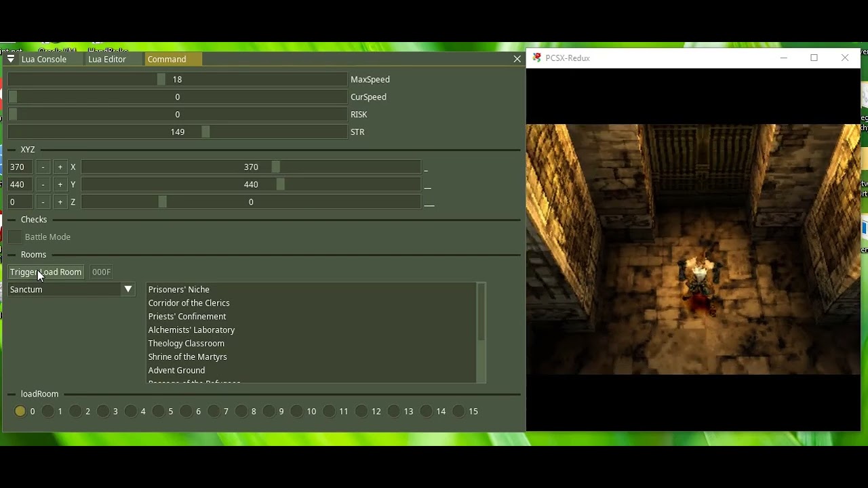Select loadRoom radio button 8
The width and height of the screenshot is (868, 488).
(x=241, y=411)
